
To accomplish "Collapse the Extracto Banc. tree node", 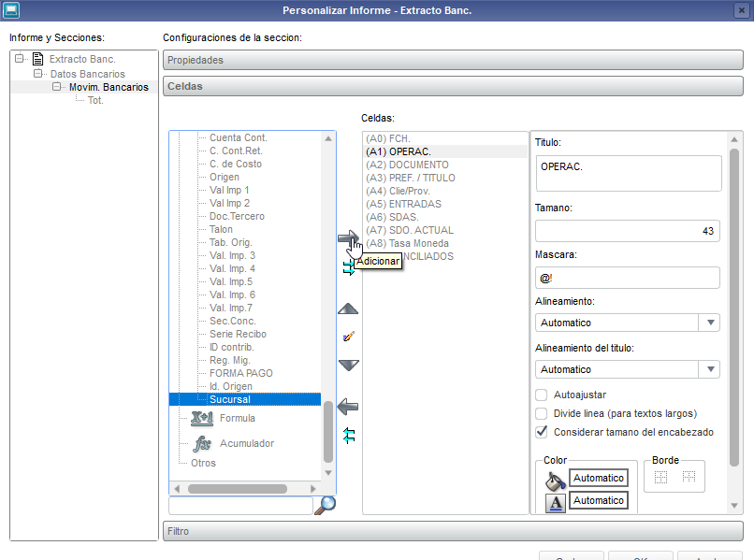I will click(19, 59).
